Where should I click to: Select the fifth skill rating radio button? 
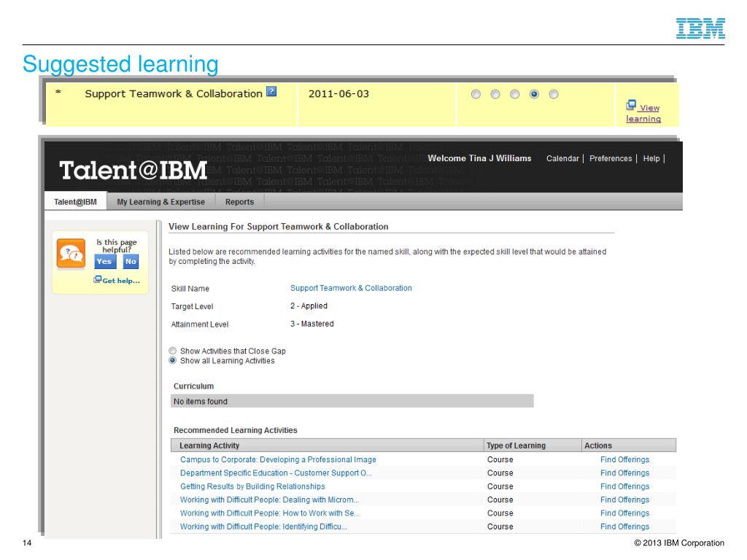coord(554,94)
